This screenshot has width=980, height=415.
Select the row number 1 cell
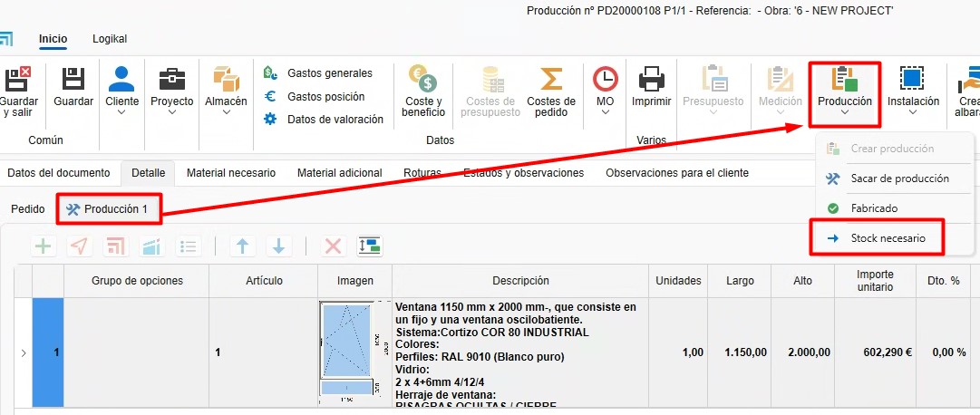[x=49, y=352]
